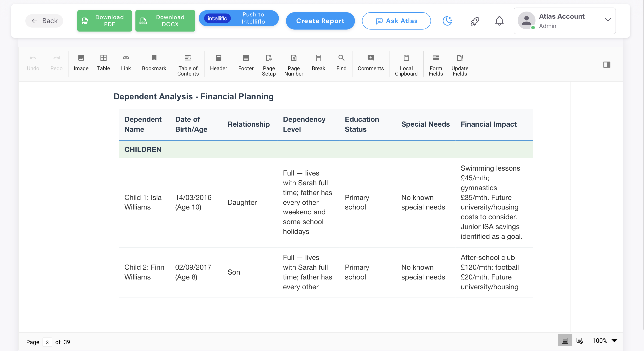Insert a Page Number

coord(294,66)
